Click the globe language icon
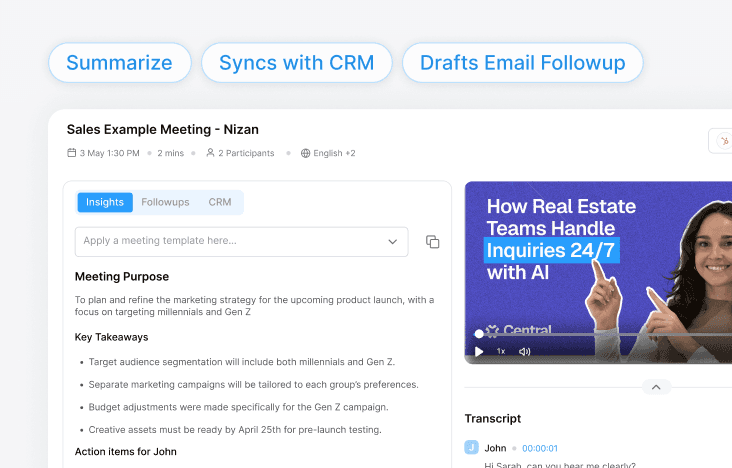The image size is (732, 468). pyautogui.click(x=305, y=153)
